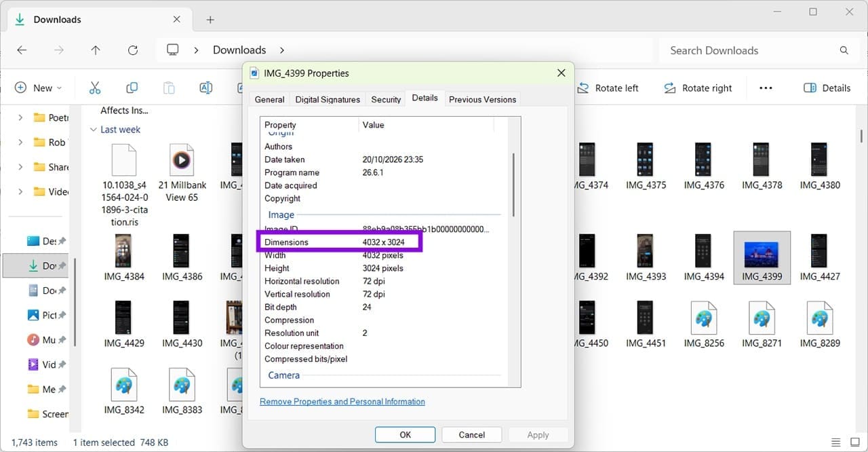Select the IMG_8289 paint file
This screenshot has width=868, height=452.
820,324
